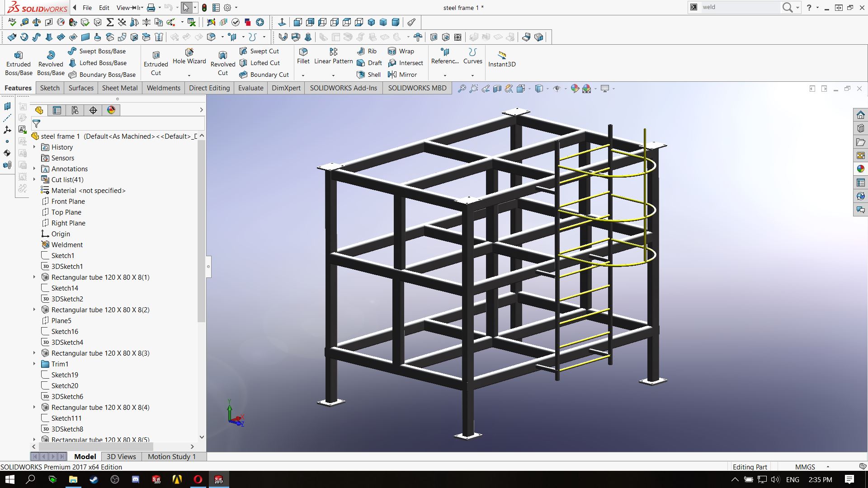Image resolution: width=868 pixels, height=488 pixels.
Task: Open the Linear Pattern dropdown arrow
Action: click(x=333, y=75)
